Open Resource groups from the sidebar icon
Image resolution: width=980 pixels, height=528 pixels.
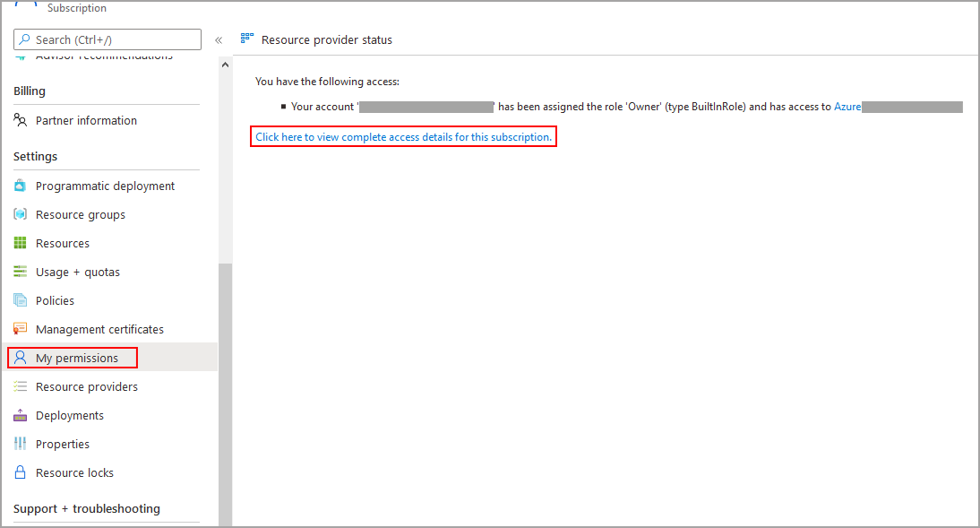(x=21, y=214)
